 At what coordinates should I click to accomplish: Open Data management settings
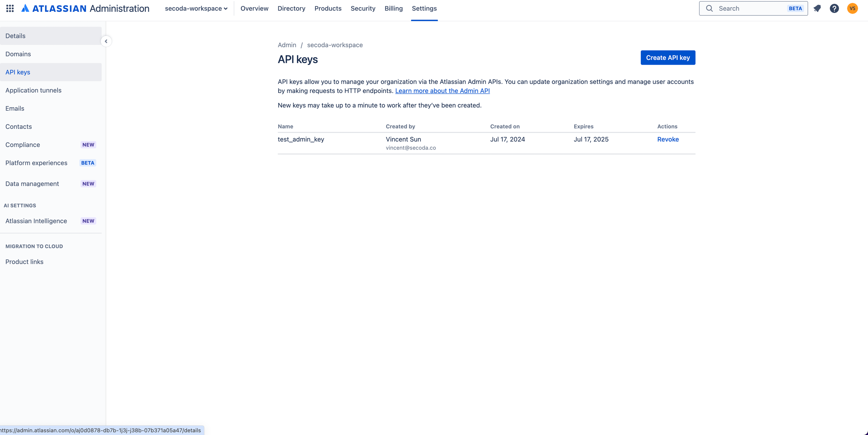[32, 184]
